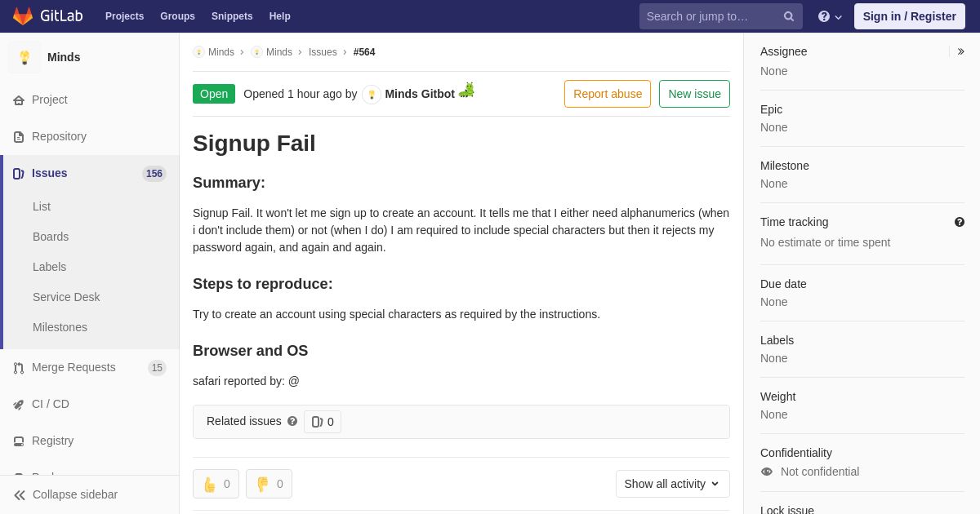Open the Show all activity dropdown

(673, 484)
